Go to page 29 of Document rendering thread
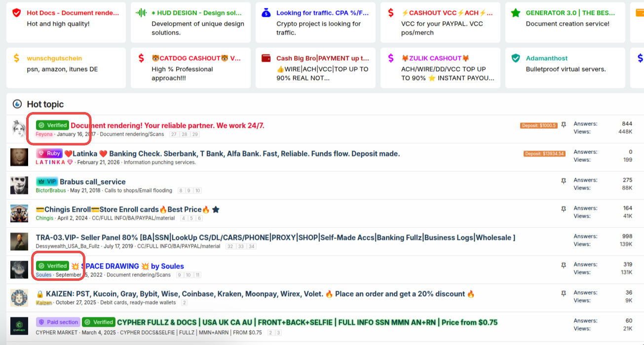644x345 pixels. point(195,134)
